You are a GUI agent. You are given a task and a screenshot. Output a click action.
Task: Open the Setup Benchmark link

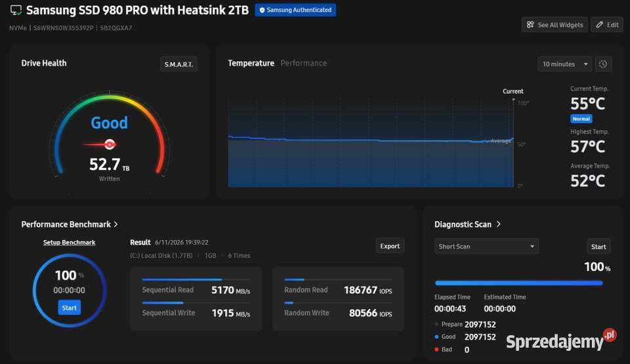click(69, 242)
